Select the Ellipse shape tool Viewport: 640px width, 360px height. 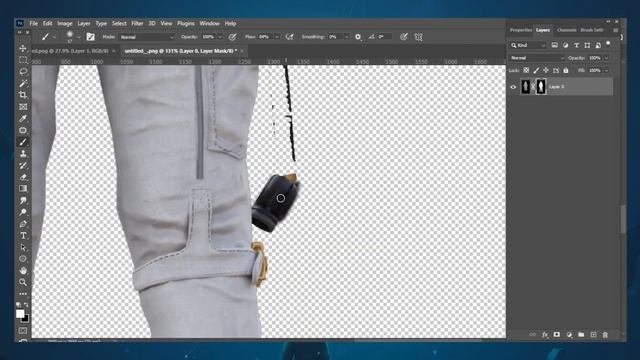[x=23, y=259]
